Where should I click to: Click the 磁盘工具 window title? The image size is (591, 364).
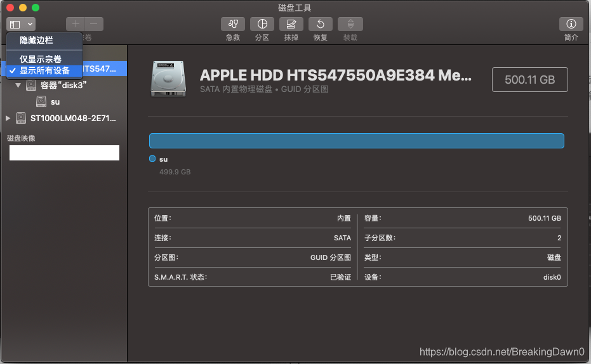click(295, 8)
